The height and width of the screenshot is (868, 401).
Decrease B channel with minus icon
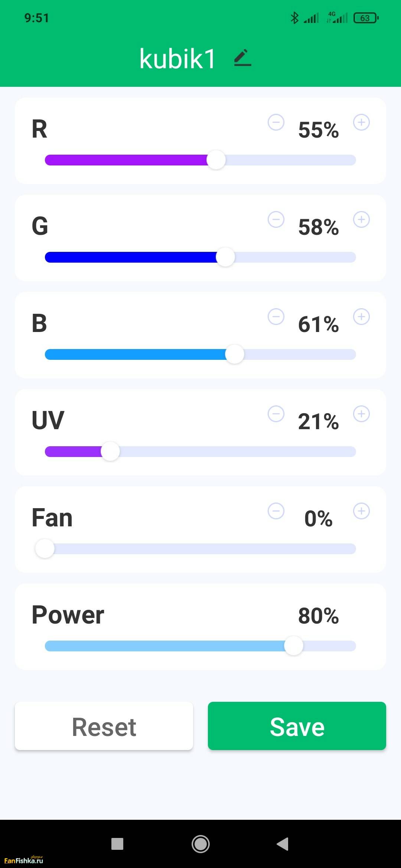(276, 317)
